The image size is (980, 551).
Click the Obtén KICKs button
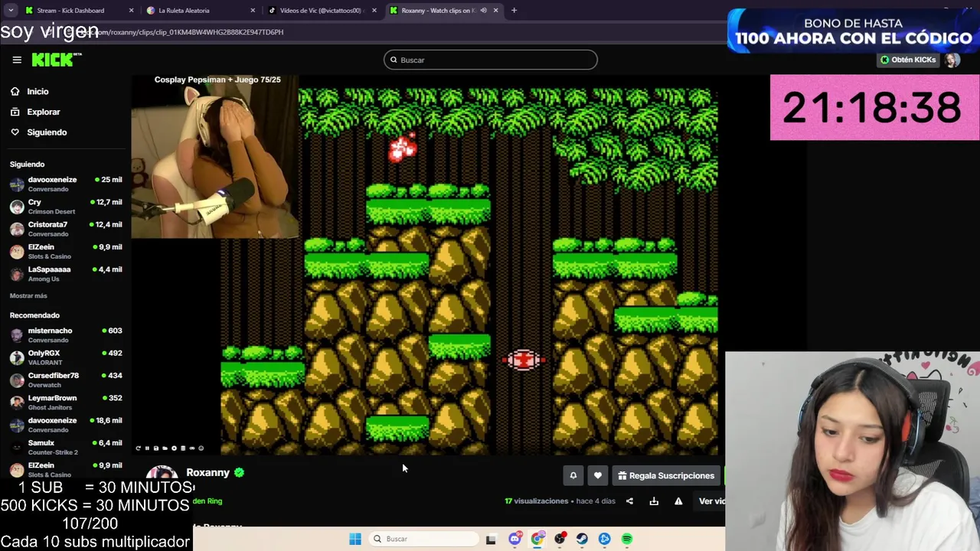tap(908, 60)
